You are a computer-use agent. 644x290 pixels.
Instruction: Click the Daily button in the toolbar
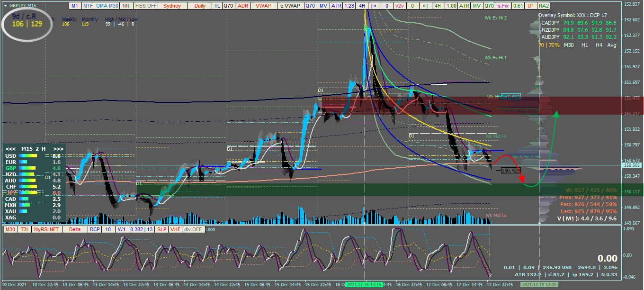199,6
